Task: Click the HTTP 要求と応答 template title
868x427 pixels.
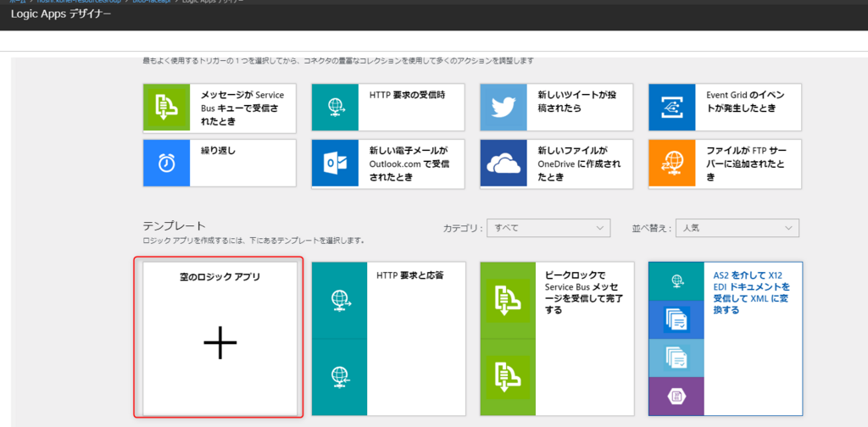Action: tap(409, 274)
